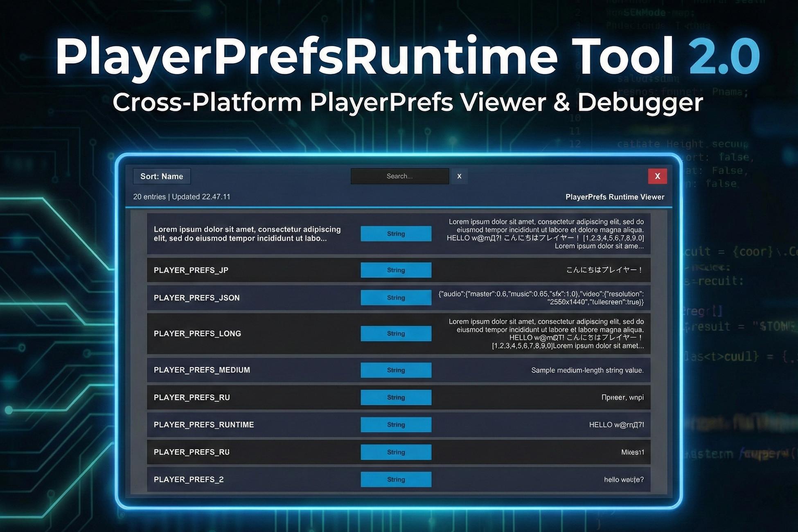Click the 'HELLO w@' value in RUNTIME row
Screen dimensions: 798x532
point(616,425)
